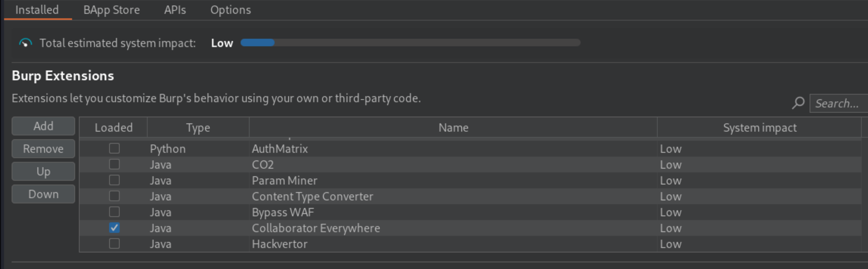Viewport: 868px width, 269px height.
Task: Click the Remove button
Action: click(x=43, y=148)
